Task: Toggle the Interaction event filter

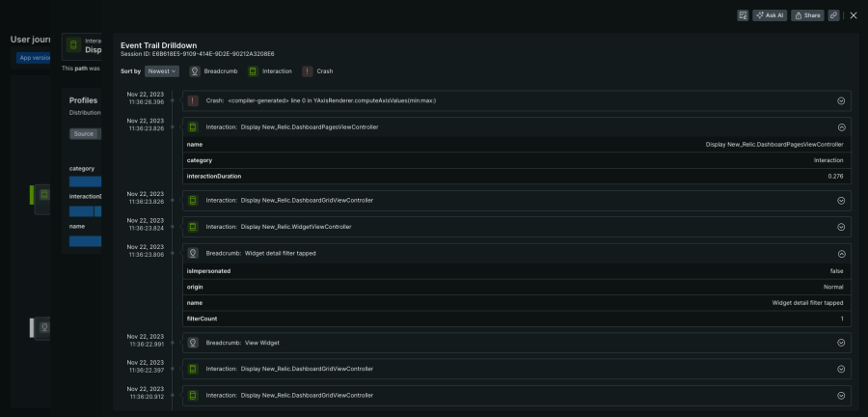Action: click(x=271, y=71)
